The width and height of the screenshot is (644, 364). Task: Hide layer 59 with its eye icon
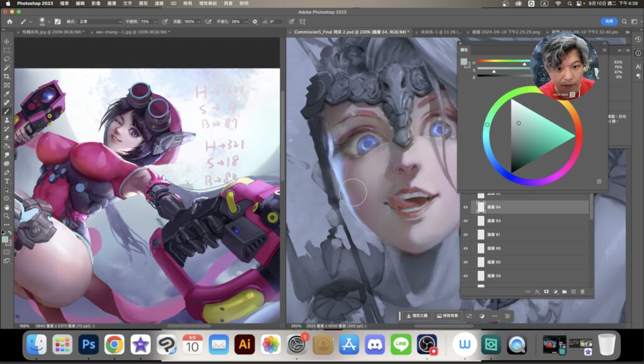coord(465,276)
